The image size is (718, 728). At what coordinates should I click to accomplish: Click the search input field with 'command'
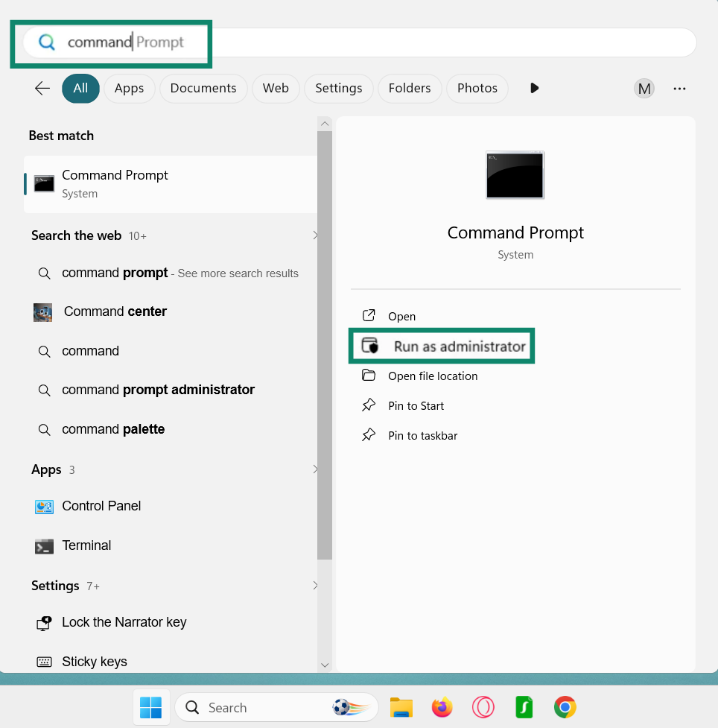[360, 42]
